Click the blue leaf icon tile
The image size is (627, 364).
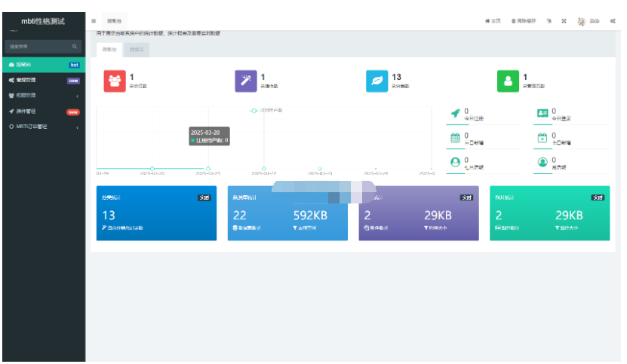click(x=377, y=81)
